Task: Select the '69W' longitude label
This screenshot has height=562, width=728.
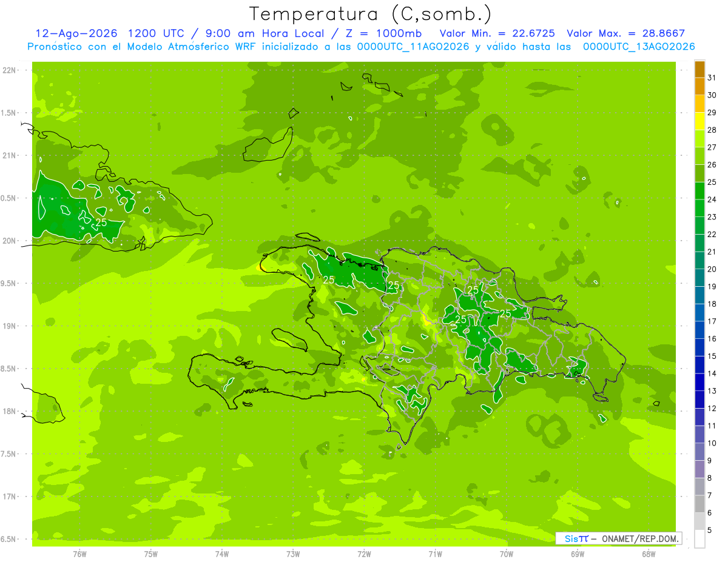Action: coord(578,554)
